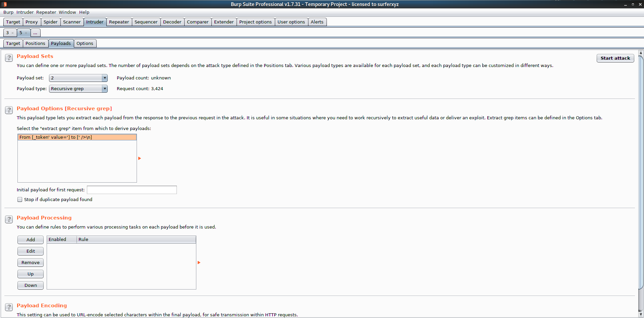Switch to the main Target tab
Screen dimensions: 644x318
(13, 22)
